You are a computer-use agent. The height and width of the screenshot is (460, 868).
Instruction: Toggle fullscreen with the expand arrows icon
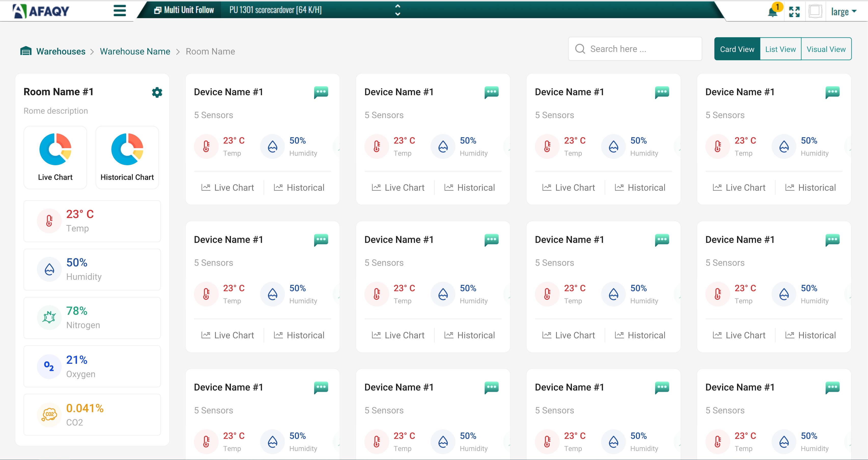tap(794, 12)
